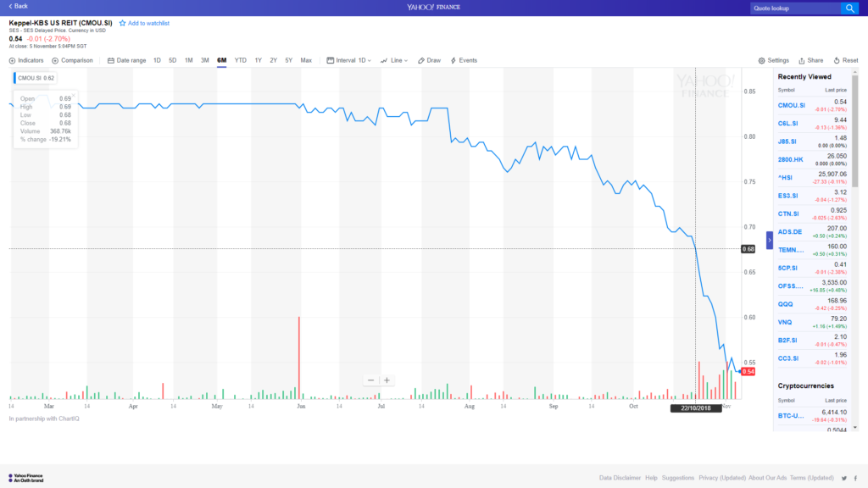Open the Date range picker
868x488 pixels.
pos(127,60)
